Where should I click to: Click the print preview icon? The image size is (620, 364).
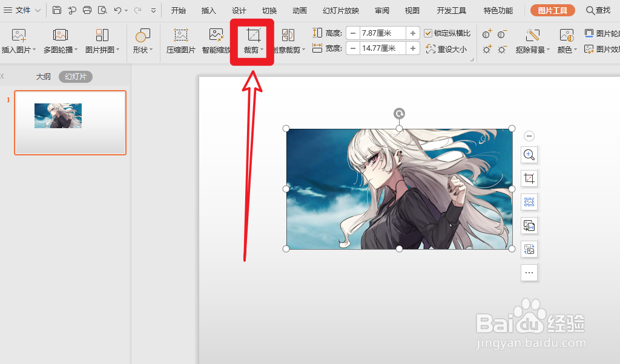(102, 10)
